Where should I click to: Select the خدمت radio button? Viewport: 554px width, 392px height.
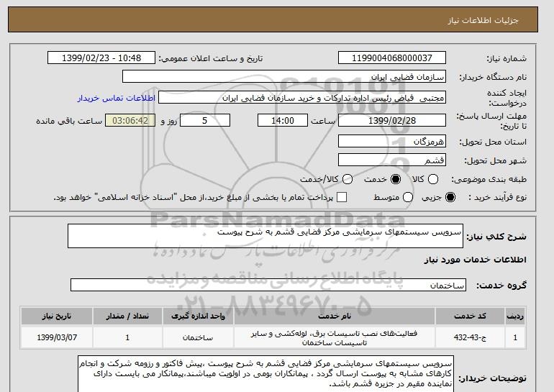pos(396,179)
